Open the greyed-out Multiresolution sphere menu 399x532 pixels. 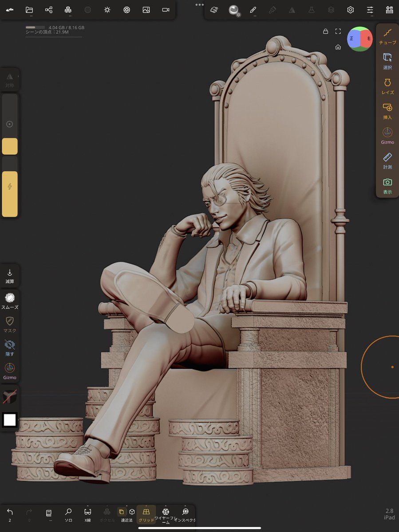click(x=87, y=10)
